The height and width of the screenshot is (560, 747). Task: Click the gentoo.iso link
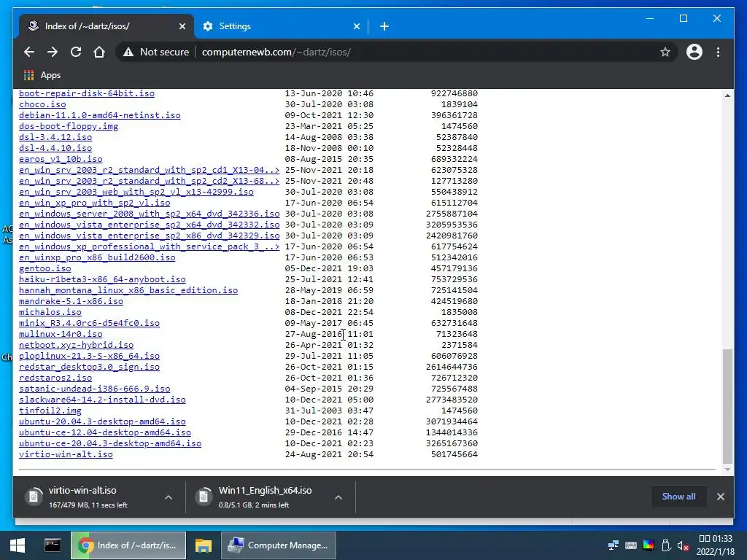44,268
